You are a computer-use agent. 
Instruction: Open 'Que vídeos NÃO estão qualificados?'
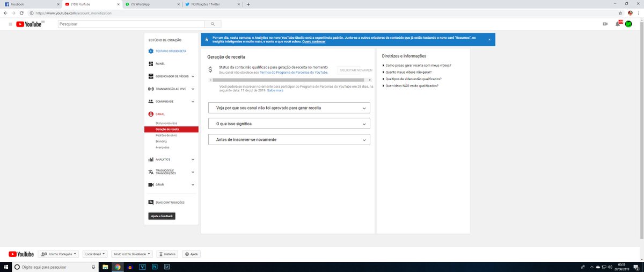[x=412, y=85]
